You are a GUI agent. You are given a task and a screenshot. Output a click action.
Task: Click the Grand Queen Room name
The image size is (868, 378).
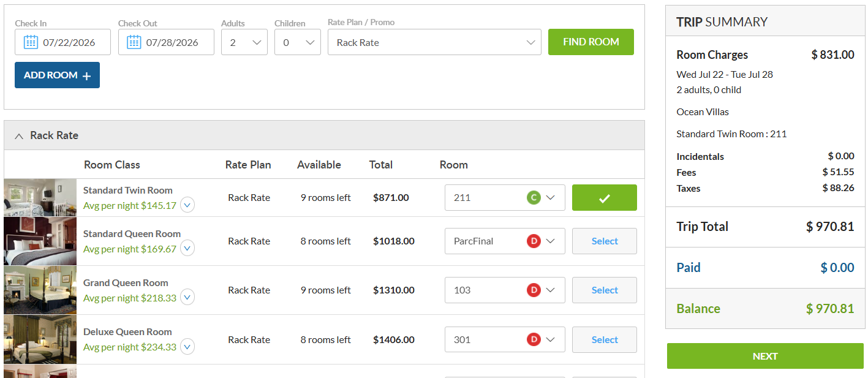pos(126,282)
